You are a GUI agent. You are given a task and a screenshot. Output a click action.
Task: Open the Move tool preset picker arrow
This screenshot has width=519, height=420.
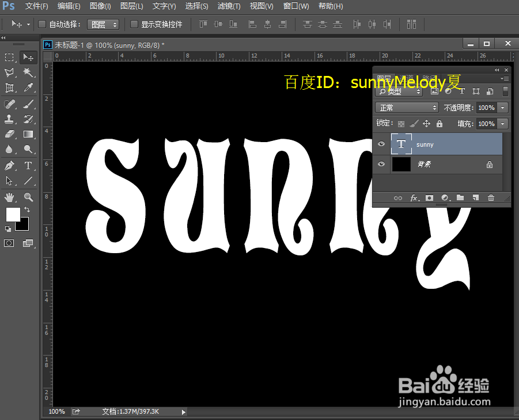pos(28,25)
